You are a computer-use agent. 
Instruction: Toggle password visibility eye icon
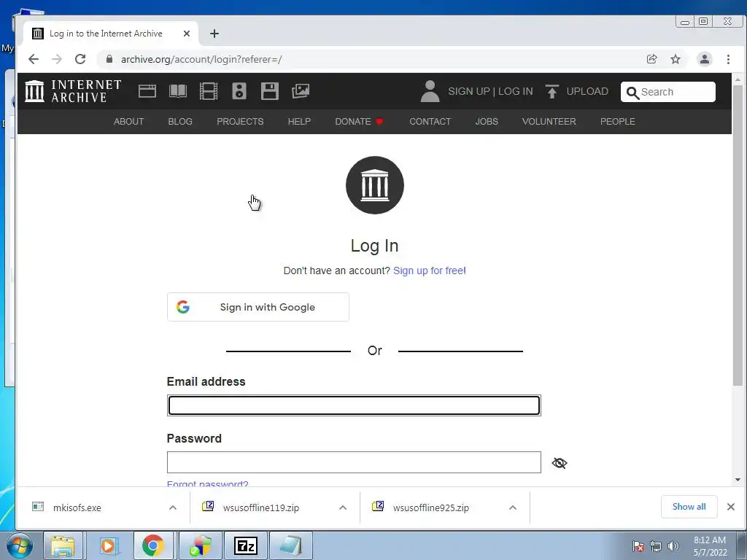coord(560,463)
